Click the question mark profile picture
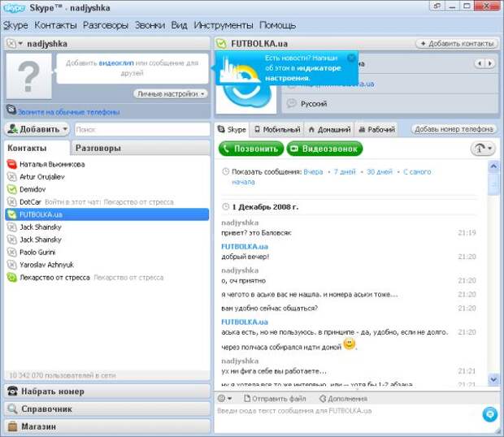The image size is (504, 437). point(28,76)
